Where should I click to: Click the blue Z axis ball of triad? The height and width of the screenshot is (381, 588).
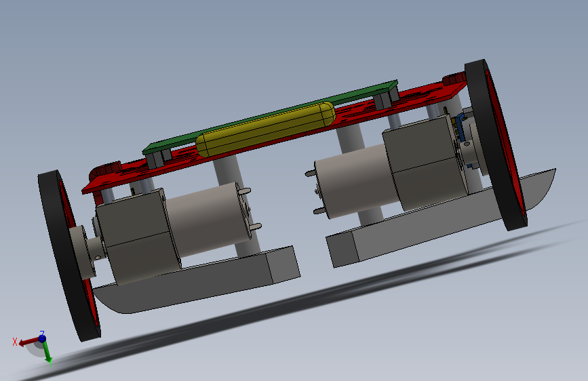42,338
